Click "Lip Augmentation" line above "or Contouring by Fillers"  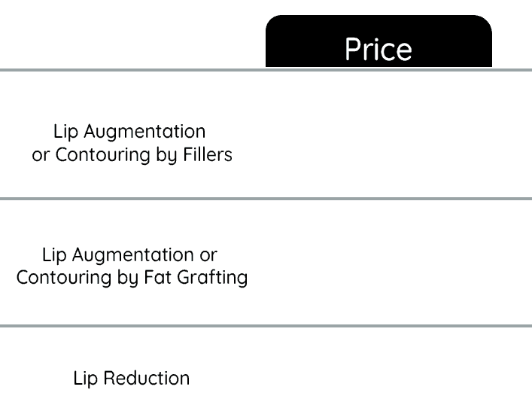pos(129,132)
